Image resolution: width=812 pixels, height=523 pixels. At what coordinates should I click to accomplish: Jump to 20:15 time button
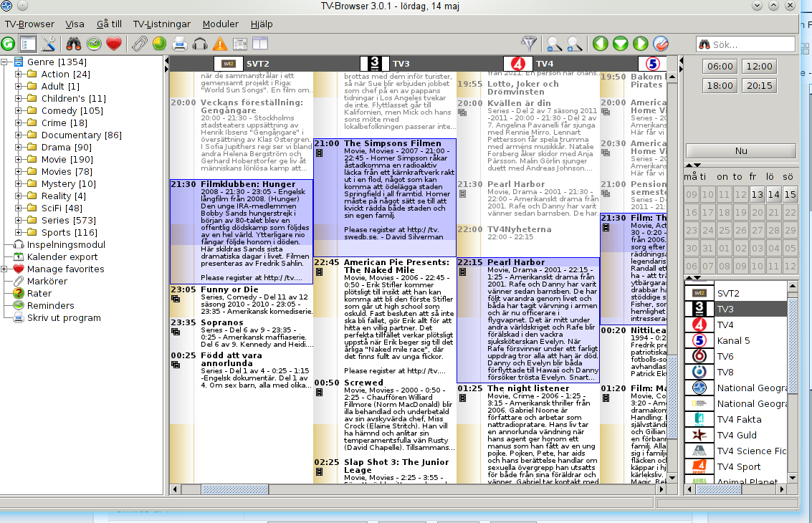pos(760,85)
